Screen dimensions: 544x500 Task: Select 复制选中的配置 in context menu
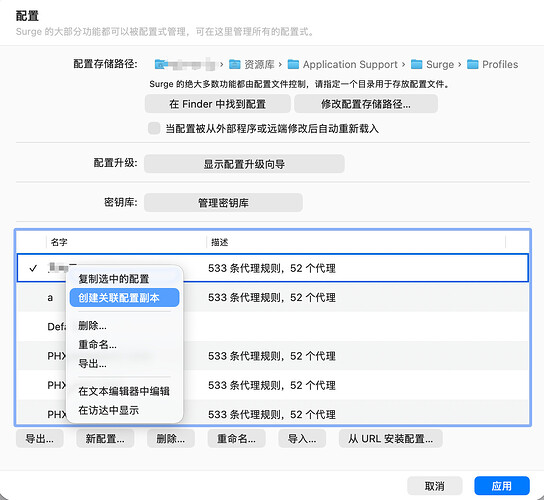coord(124,279)
